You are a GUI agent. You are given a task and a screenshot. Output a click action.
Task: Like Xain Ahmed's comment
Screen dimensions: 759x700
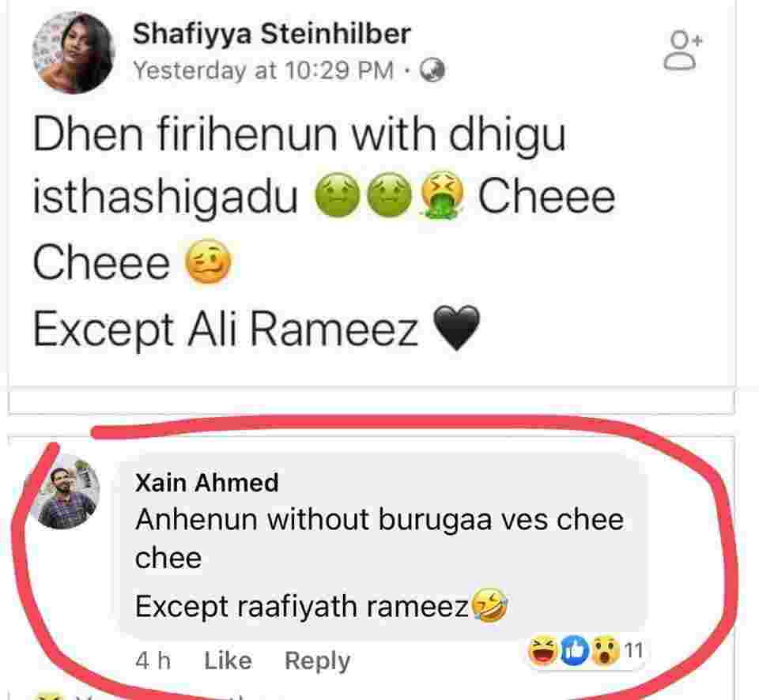coord(228,660)
